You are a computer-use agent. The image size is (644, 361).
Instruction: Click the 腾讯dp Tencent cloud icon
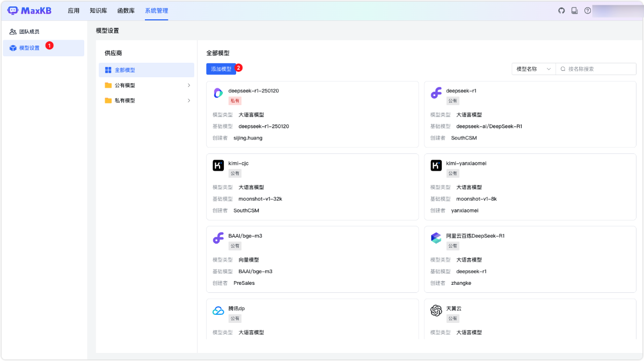[218, 311]
